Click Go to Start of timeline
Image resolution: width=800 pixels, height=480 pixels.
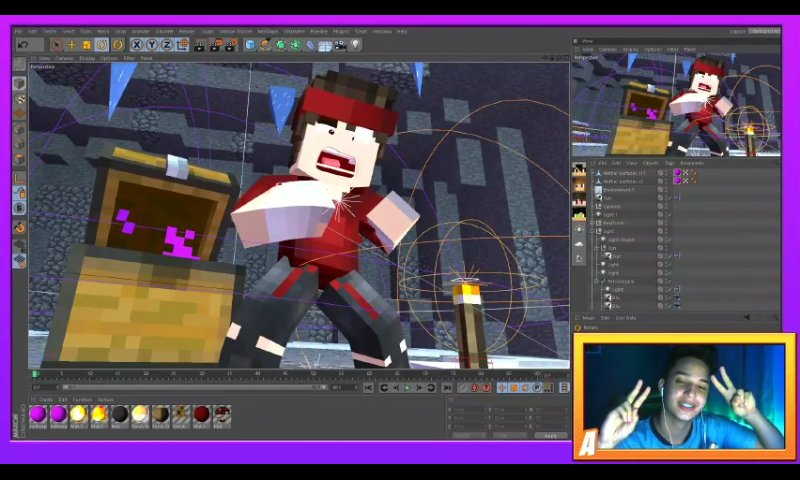point(368,388)
